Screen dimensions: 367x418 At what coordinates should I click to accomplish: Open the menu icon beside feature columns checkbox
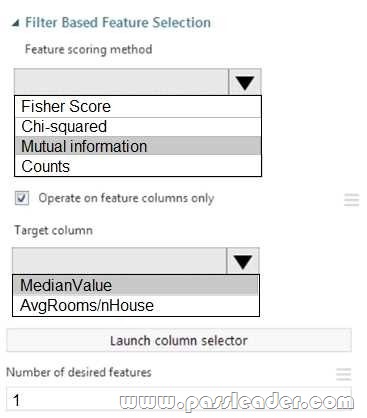pos(352,200)
